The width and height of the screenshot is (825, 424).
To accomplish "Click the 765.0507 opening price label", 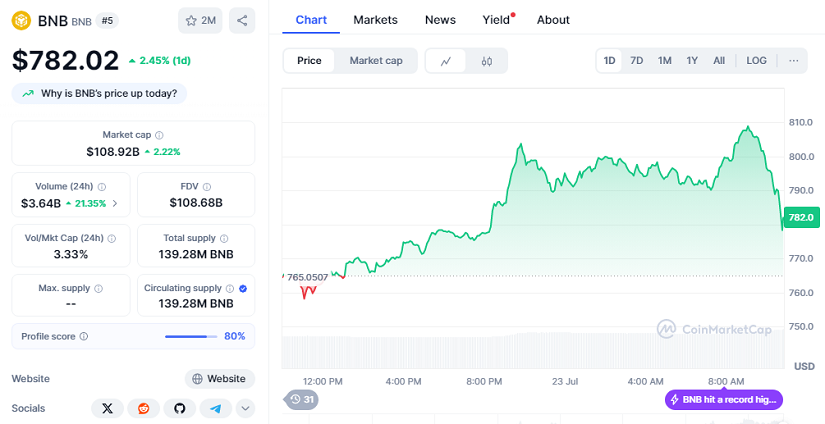I will click(307, 277).
